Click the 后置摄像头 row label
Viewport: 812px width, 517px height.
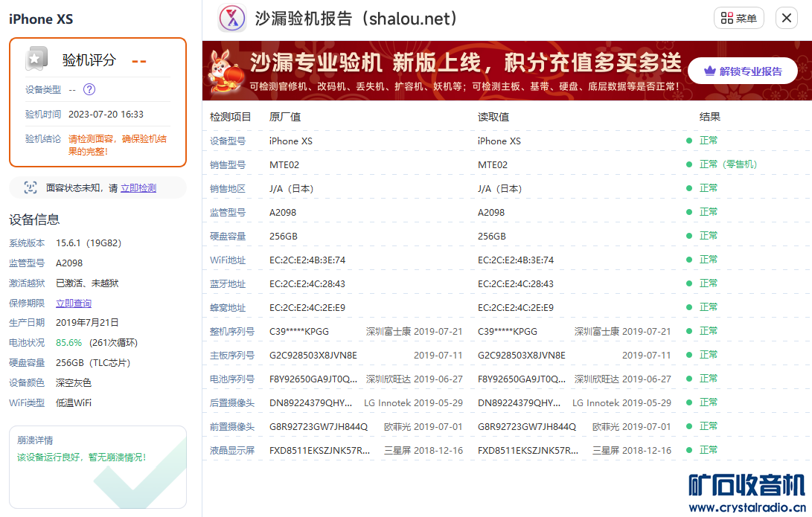[232, 402]
